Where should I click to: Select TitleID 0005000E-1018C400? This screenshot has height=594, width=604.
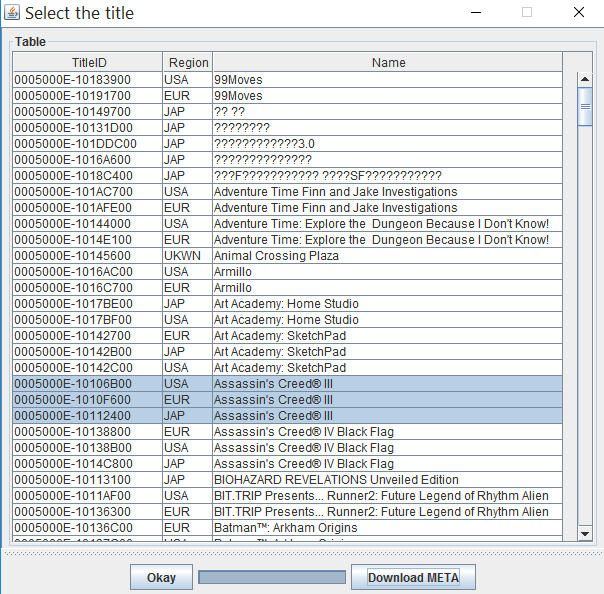click(x=88, y=176)
